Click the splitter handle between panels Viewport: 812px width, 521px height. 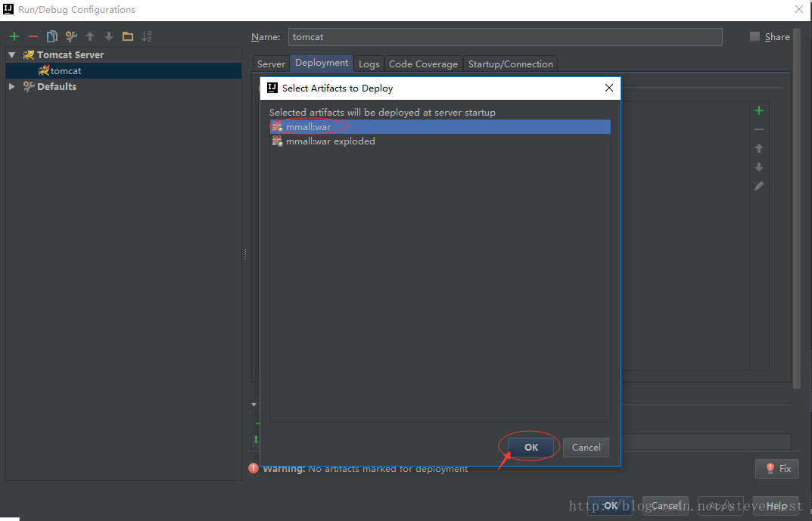(x=244, y=254)
